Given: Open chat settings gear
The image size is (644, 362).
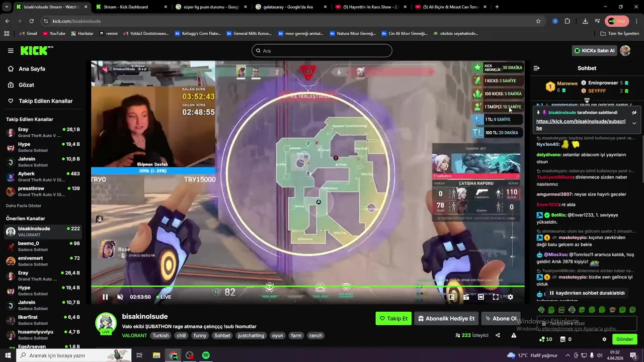Looking at the screenshot, I should 604,339.
